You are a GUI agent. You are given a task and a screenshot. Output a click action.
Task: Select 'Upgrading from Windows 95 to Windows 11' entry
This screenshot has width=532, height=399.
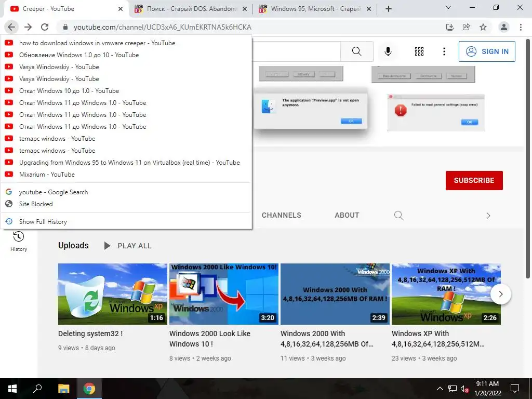126,163
